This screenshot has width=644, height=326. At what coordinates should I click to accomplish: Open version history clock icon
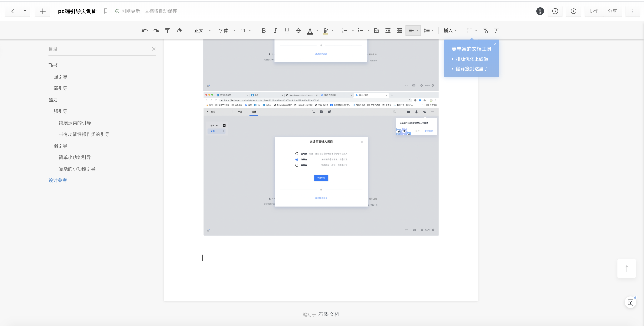point(555,11)
